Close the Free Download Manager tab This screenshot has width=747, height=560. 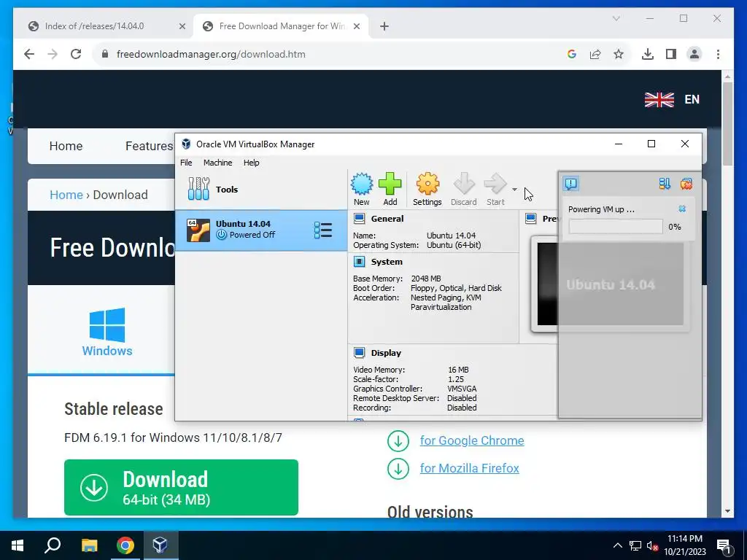point(357,26)
